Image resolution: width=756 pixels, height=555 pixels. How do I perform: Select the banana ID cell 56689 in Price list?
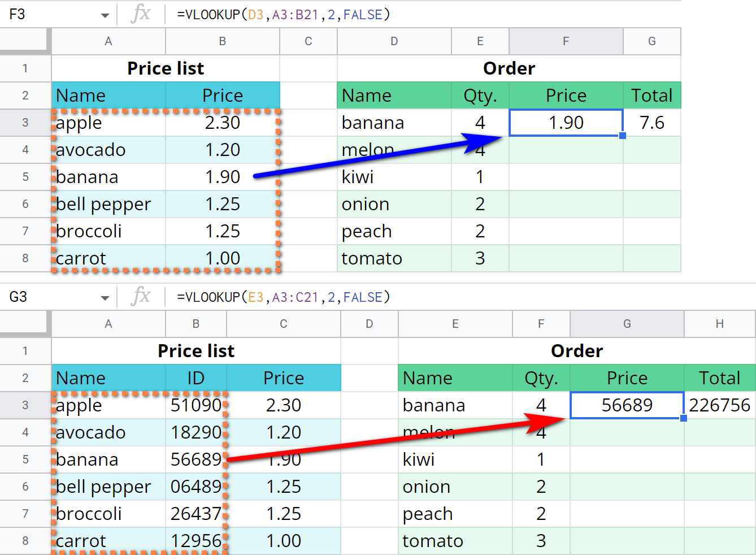click(195, 459)
